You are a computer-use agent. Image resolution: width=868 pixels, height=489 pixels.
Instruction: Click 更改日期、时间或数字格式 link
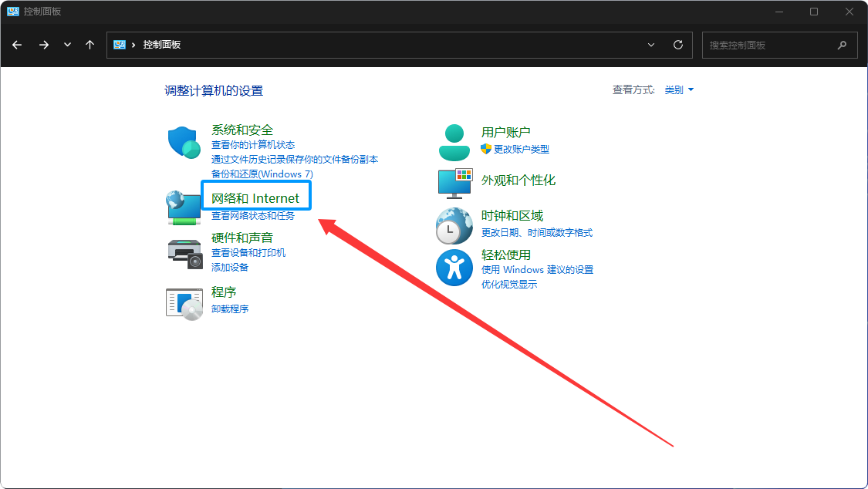537,233
